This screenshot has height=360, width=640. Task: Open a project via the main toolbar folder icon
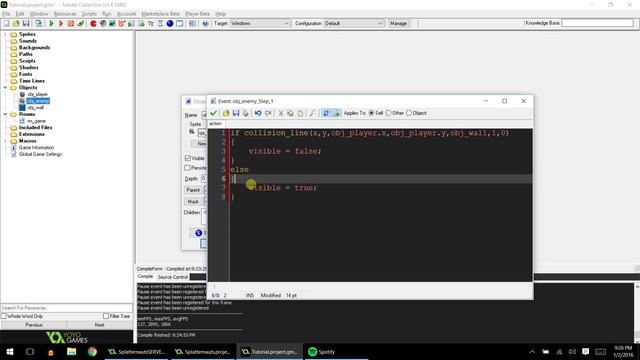(x=16, y=24)
